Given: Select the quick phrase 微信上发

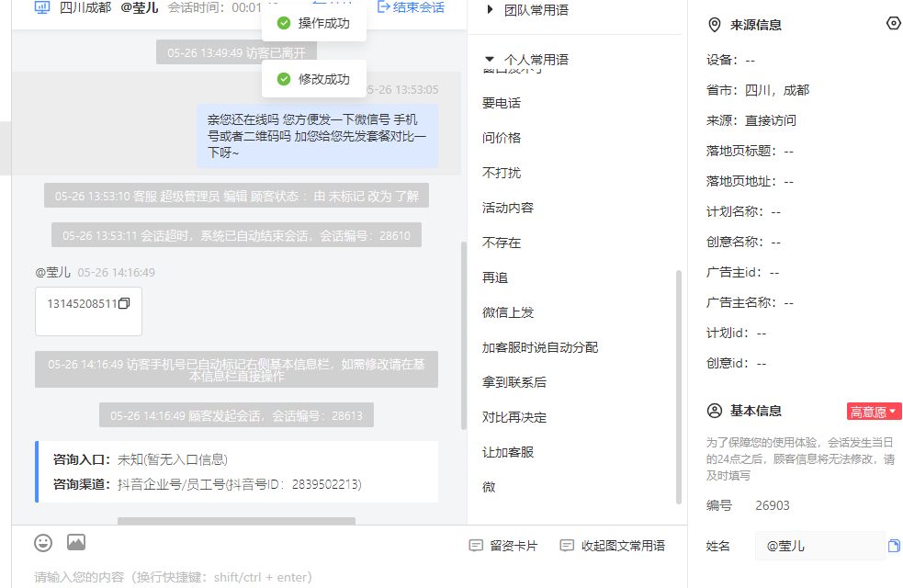Looking at the screenshot, I should pos(508,312).
